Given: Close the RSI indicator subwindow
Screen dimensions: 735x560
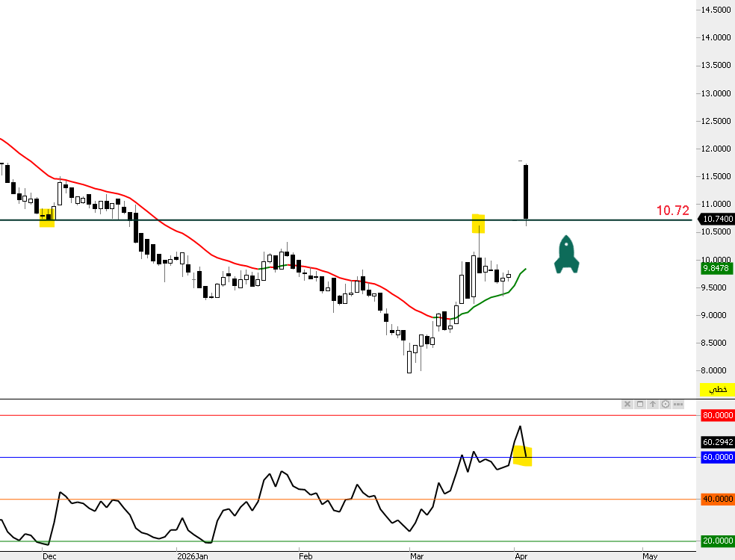Looking at the screenshot, I should tap(627, 404).
